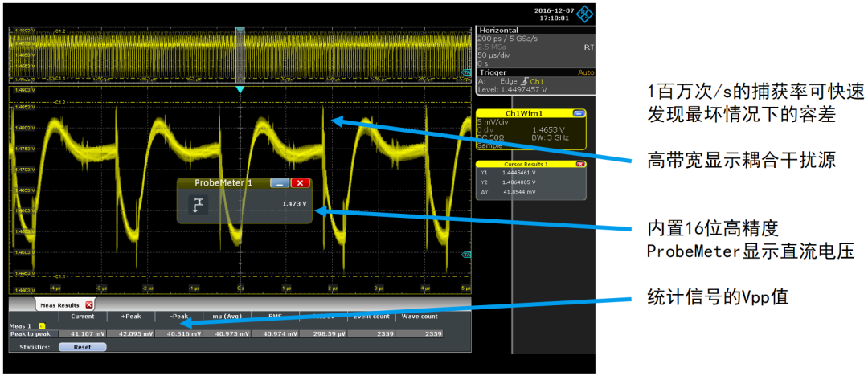This screenshot has height=376, width=868.
Task: Click the yellow C1 source icon beside Meas 1
Action: (42, 326)
